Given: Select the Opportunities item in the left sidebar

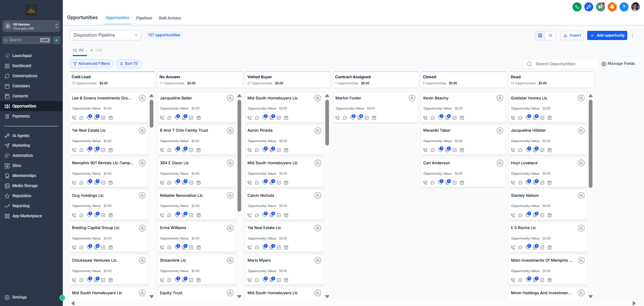Looking at the screenshot, I should tap(24, 106).
